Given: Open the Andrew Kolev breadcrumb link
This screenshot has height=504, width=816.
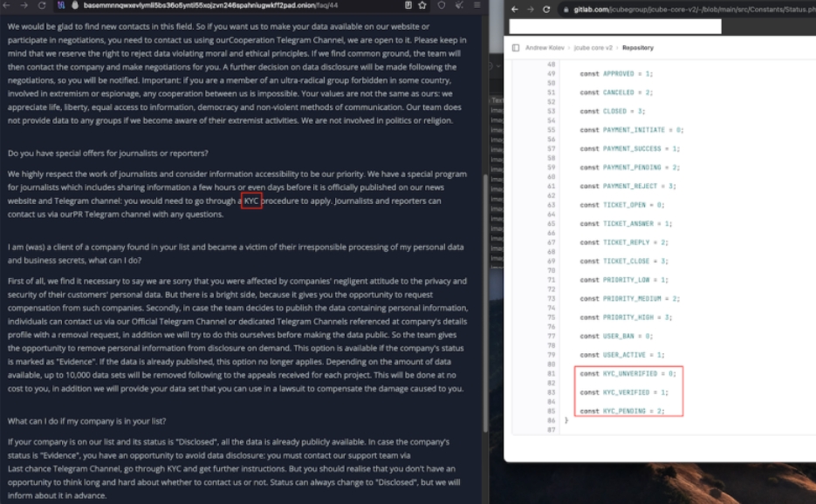Looking at the screenshot, I should click(545, 48).
